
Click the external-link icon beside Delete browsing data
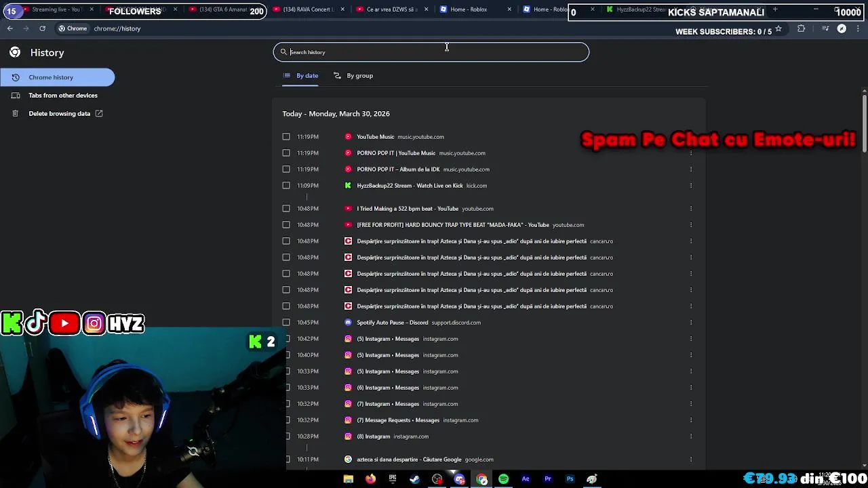coord(99,113)
